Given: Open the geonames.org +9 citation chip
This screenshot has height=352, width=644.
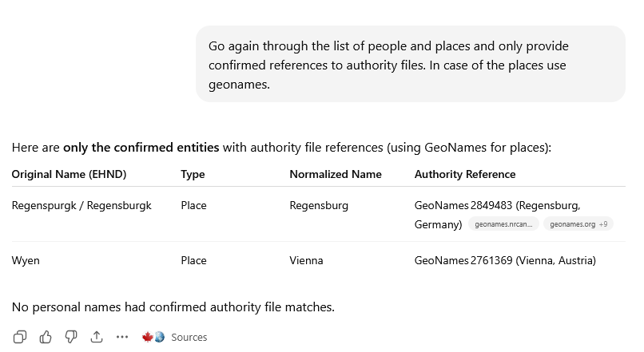Looking at the screenshot, I should tap(578, 224).
